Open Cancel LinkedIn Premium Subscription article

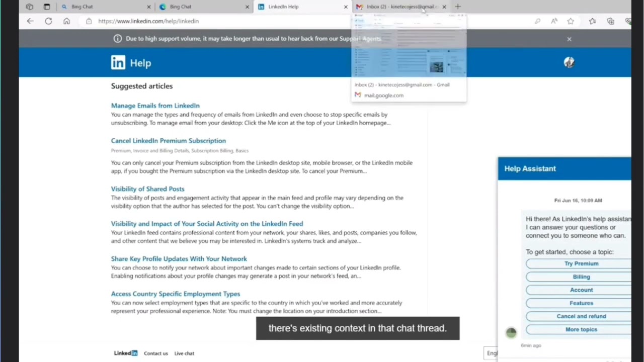coord(169,141)
